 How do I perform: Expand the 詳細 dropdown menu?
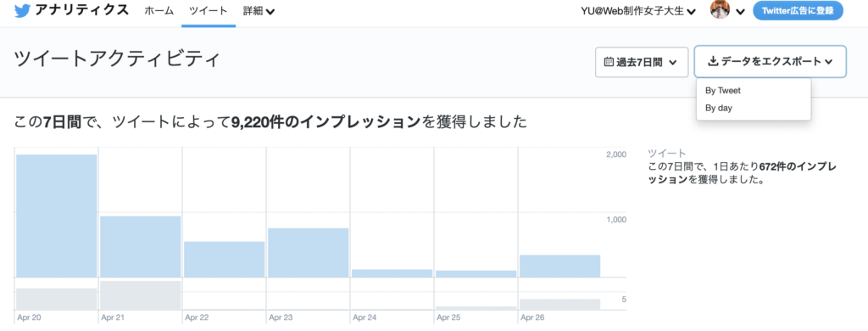259,11
